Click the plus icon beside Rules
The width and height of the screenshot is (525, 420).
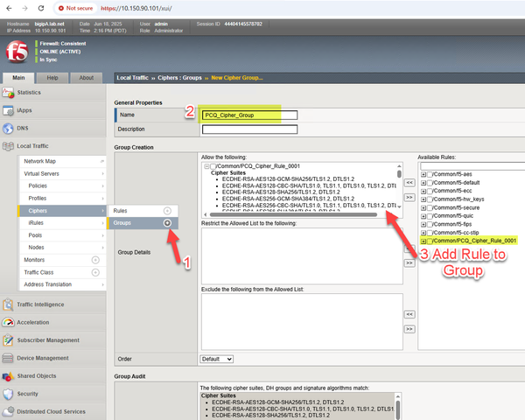pyautogui.click(x=167, y=211)
